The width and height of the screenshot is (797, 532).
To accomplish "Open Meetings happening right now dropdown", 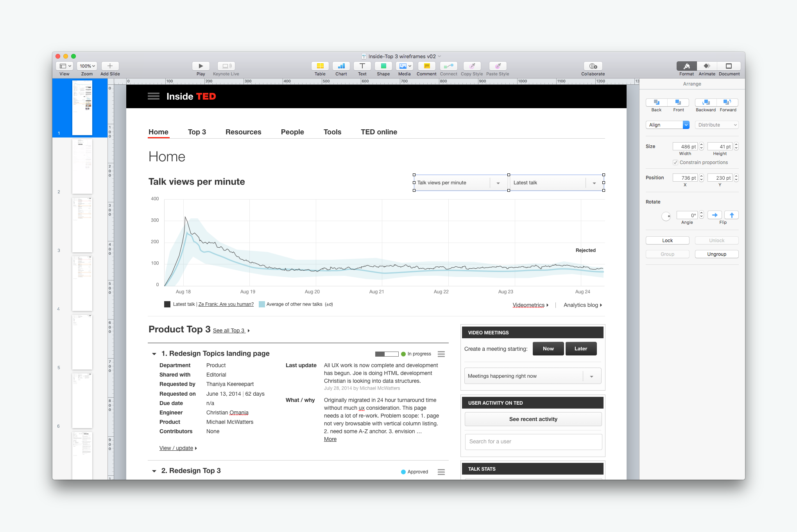I will (x=533, y=376).
